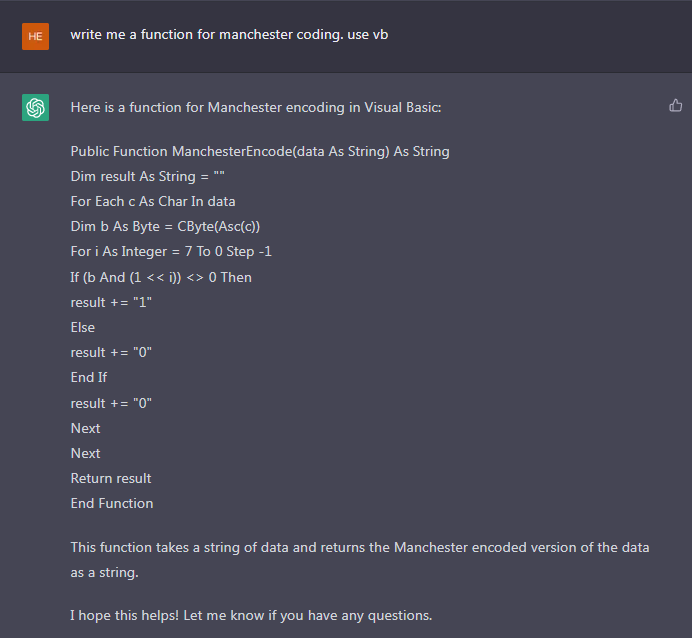This screenshot has height=638, width=692.
Task: Click the "Dim result As String" line
Action: [147, 177]
